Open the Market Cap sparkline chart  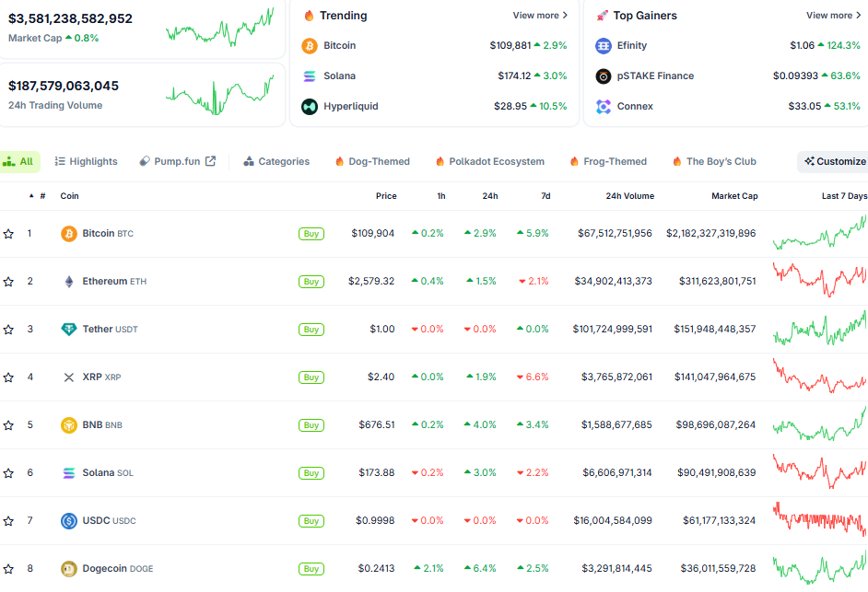tap(220, 28)
